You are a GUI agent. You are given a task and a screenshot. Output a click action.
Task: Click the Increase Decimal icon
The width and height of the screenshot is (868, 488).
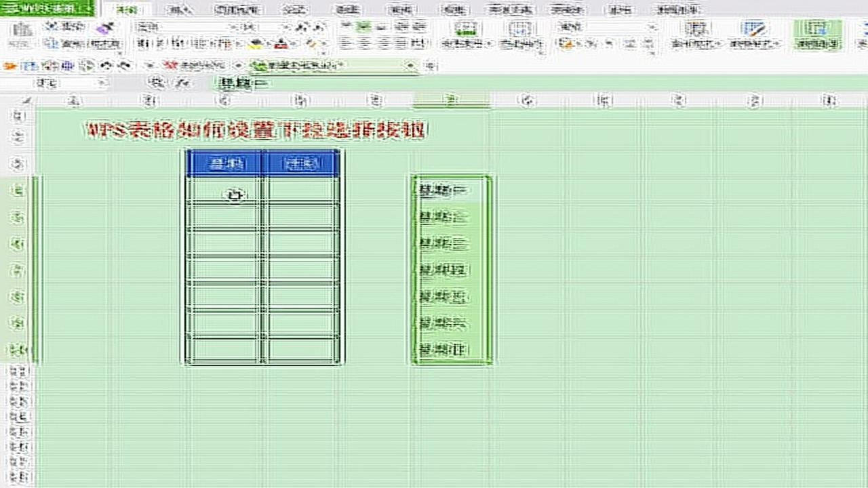click(629, 43)
